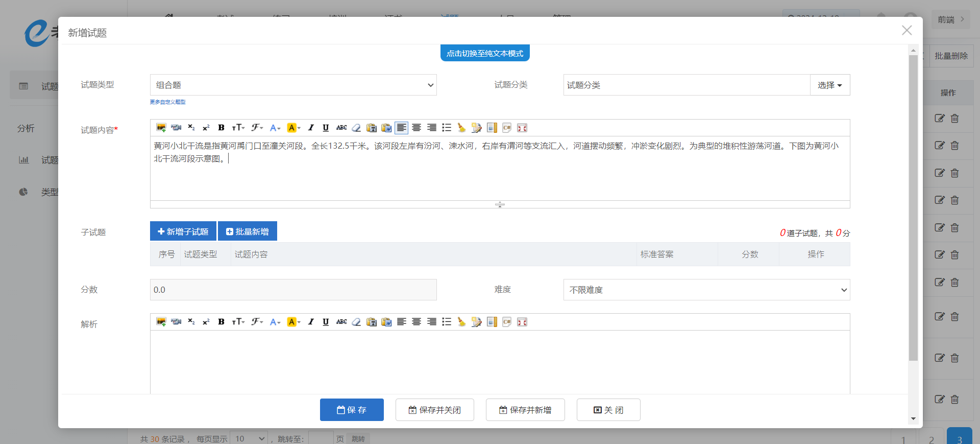The width and height of the screenshot is (980, 444).
Task: Center align text in question content editor
Action: click(x=416, y=128)
